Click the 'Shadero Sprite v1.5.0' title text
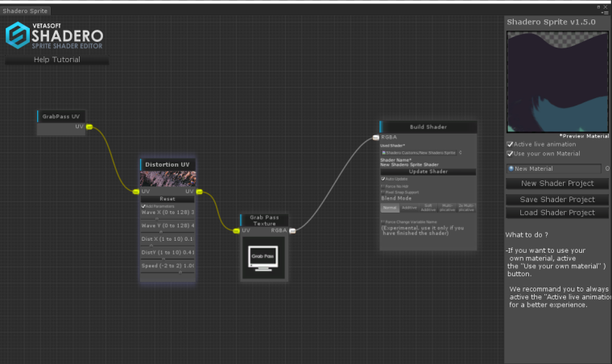The height and width of the screenshot is (364, 612). click(551, 22)
